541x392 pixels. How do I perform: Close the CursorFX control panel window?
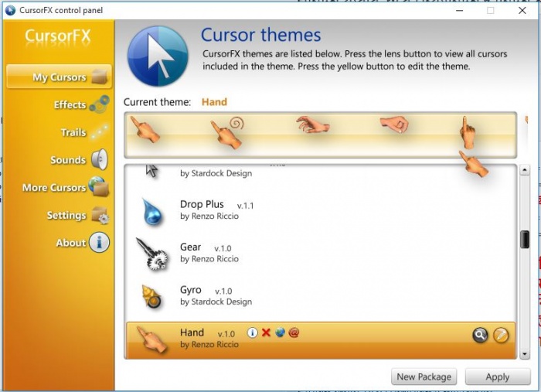(x=522, y=10)
